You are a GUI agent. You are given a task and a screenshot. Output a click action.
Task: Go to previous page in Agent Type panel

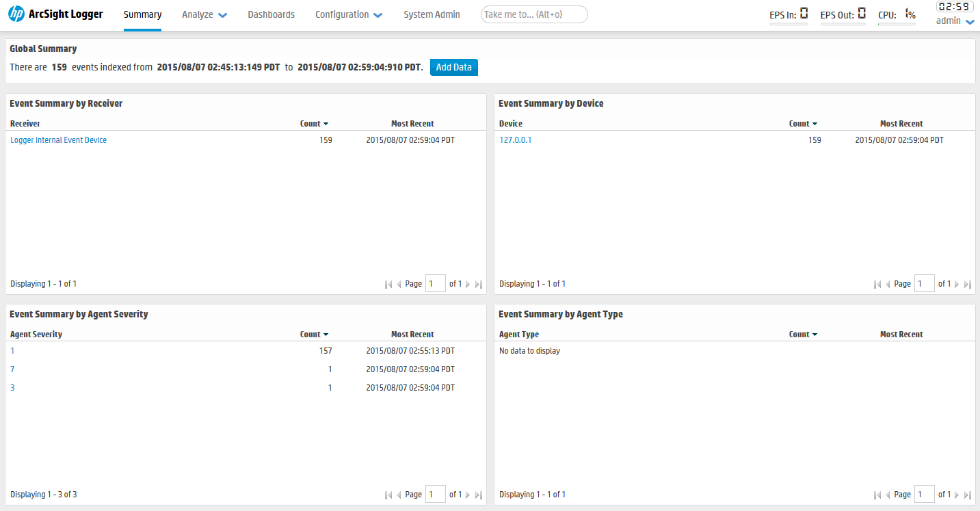pos(888,495)
